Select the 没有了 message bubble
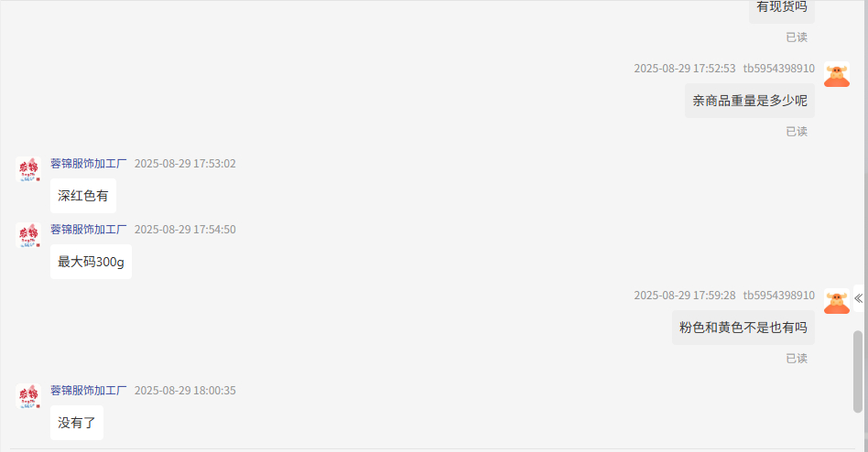This screenshot has height=452, width=868. coord(76,423)
